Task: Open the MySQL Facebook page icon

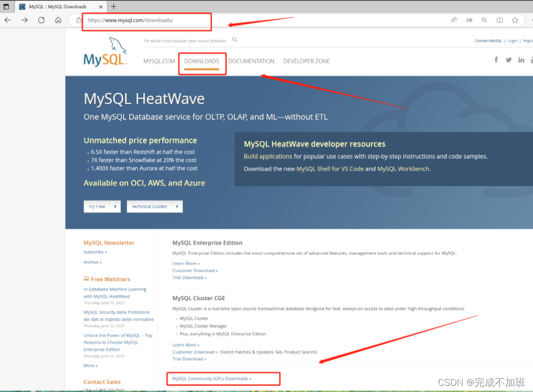Action: tap(496, 59)
